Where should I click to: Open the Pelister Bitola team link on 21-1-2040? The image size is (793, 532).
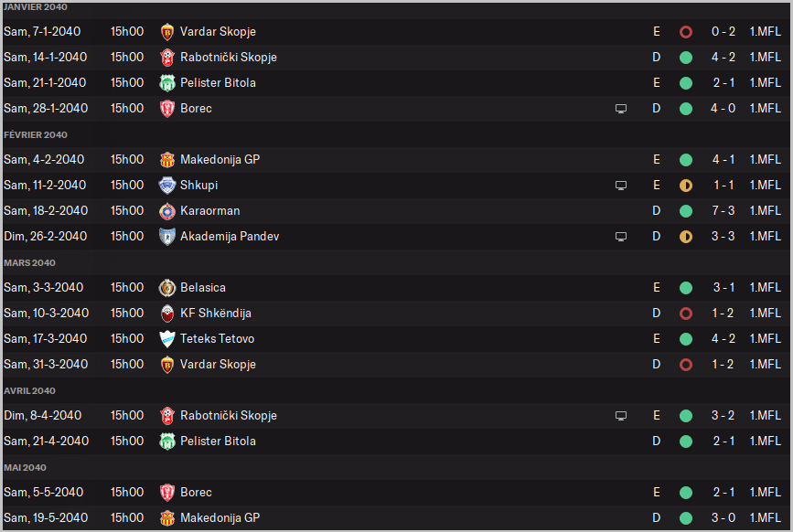[218, 82]
